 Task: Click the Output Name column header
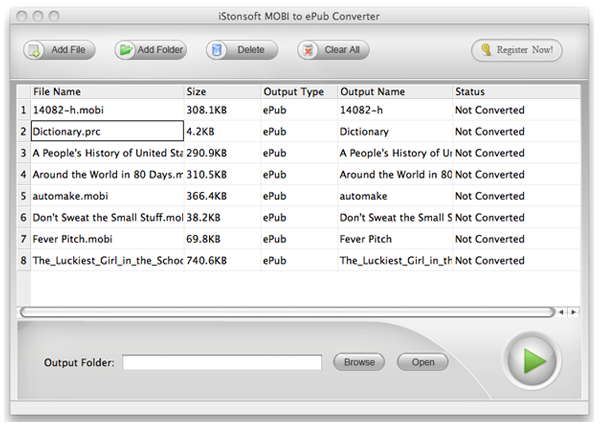pos(395,92)
